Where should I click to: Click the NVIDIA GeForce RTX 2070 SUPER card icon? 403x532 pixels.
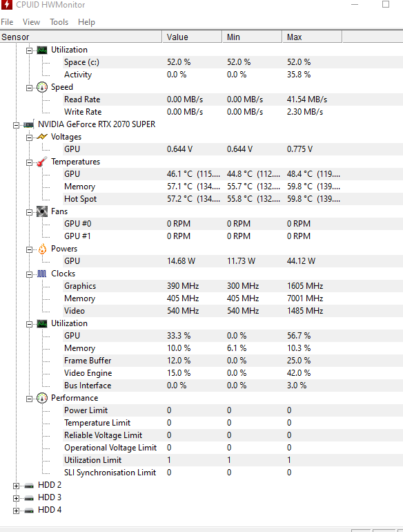pos(28,124)
